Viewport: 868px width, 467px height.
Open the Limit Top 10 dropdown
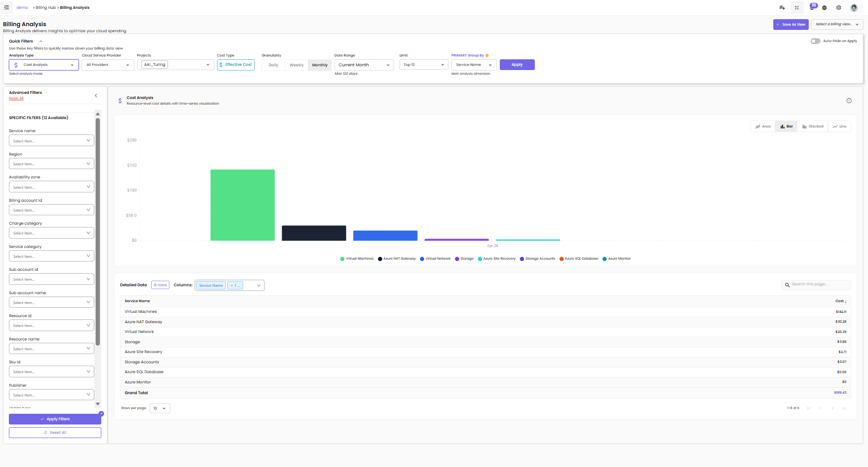424,65
